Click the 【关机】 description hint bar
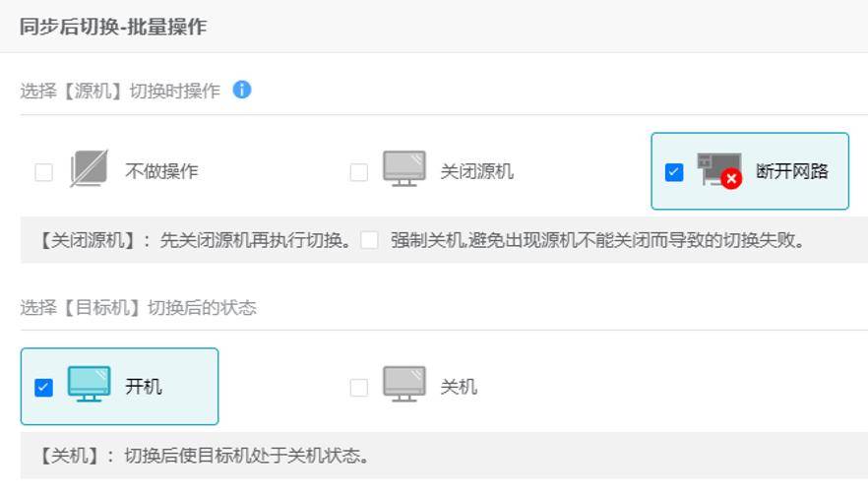 (444, 456)
